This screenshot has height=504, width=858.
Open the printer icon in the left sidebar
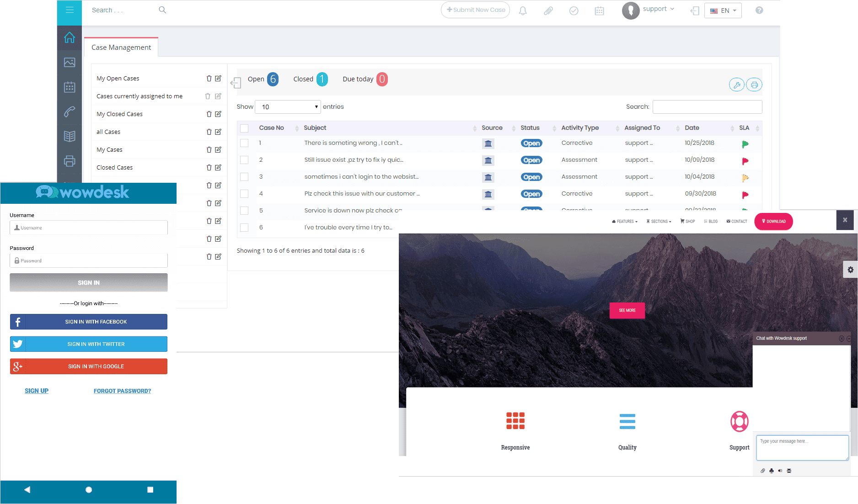tap(70, 161)
